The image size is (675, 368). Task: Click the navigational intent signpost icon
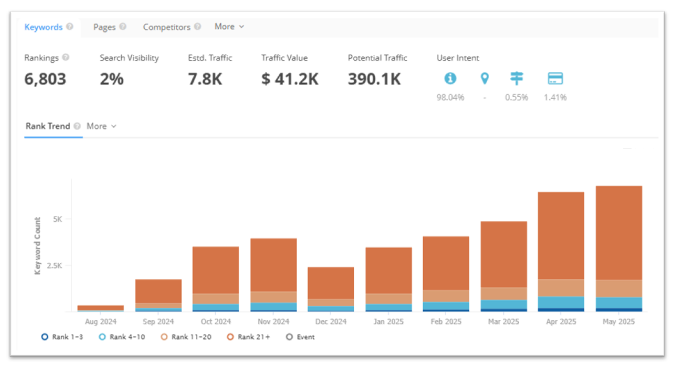[516, 78]
